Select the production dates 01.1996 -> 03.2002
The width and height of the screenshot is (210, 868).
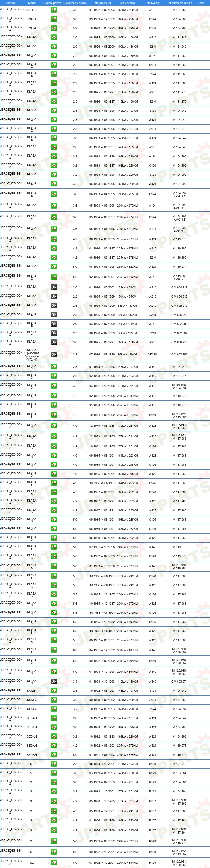102,287
